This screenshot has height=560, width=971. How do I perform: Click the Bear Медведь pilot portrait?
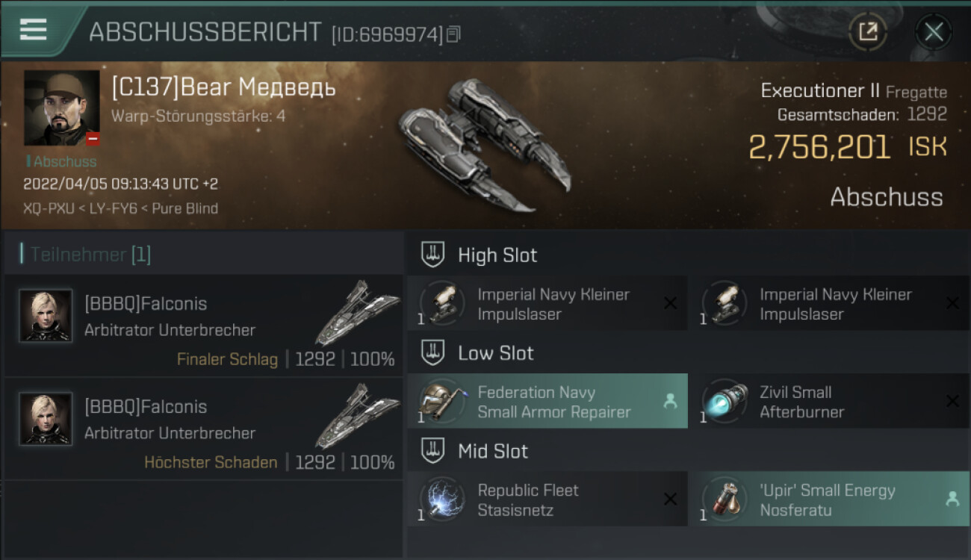61,108
